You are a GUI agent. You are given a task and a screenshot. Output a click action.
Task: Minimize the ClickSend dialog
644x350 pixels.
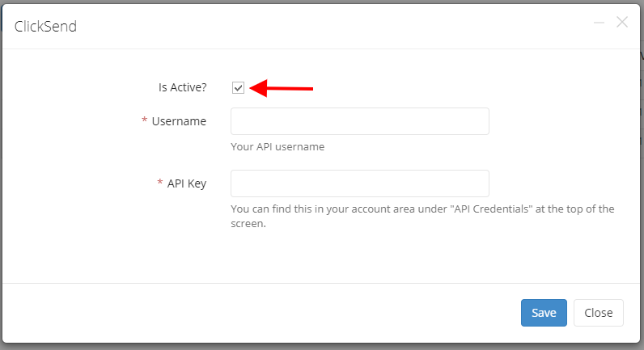click(x=599, y=23)
